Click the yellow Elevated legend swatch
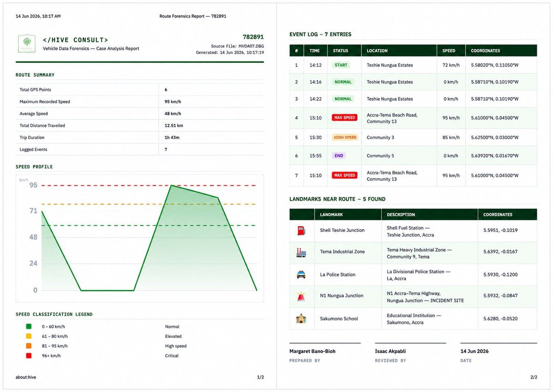 (x=29, y=336)
